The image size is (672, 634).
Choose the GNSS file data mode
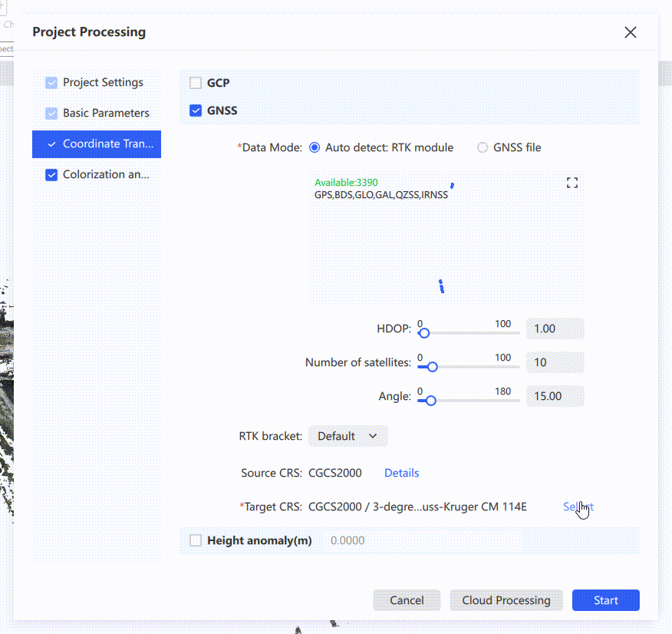click(x=483, y=148)
